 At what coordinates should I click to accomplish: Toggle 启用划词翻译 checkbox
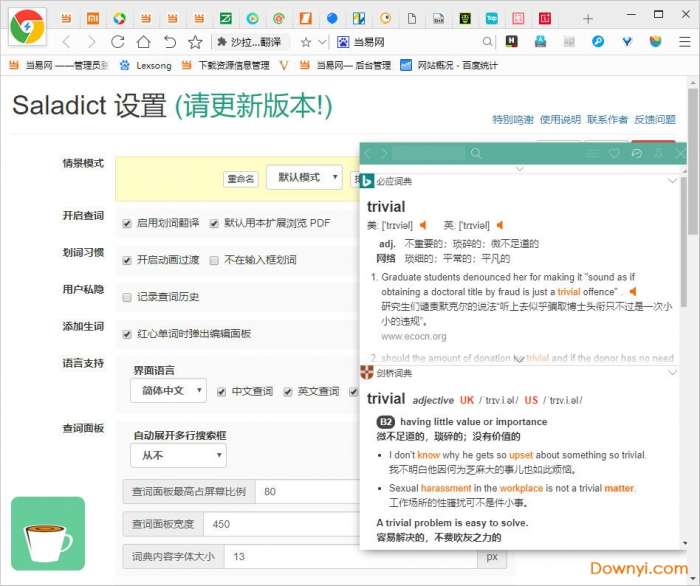point(127,223)
